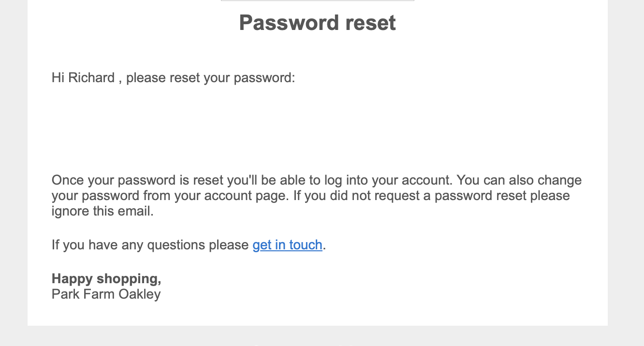
Task: Click the "Park Farm Oakley" signature
Action: pyautogui.click(x=106, y=294)
